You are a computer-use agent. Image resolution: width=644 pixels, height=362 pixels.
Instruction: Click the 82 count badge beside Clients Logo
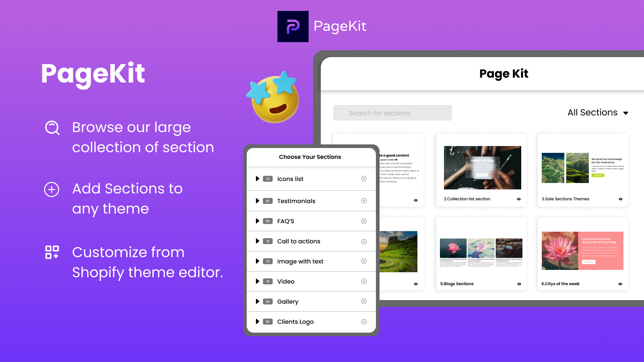(268, 322)
